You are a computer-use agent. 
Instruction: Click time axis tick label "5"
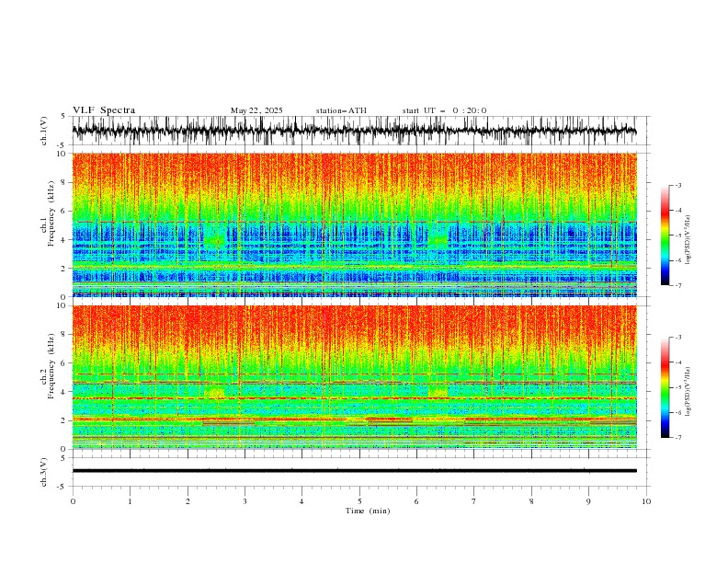tap(359, 501)
